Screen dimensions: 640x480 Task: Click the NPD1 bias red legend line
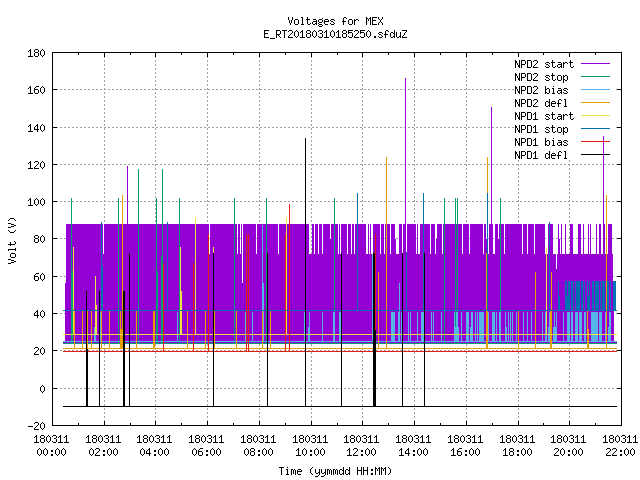pos(595,142)
